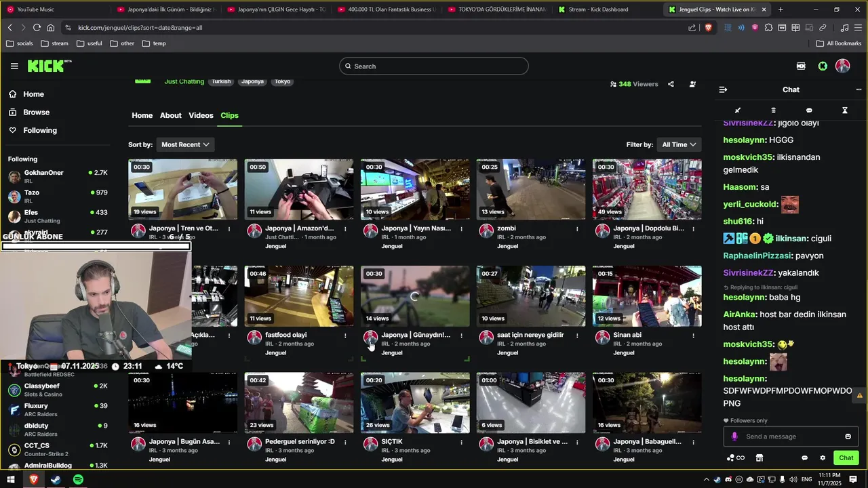Open the emoji picker in message box
868x488 pixels.
coord(848,436)
